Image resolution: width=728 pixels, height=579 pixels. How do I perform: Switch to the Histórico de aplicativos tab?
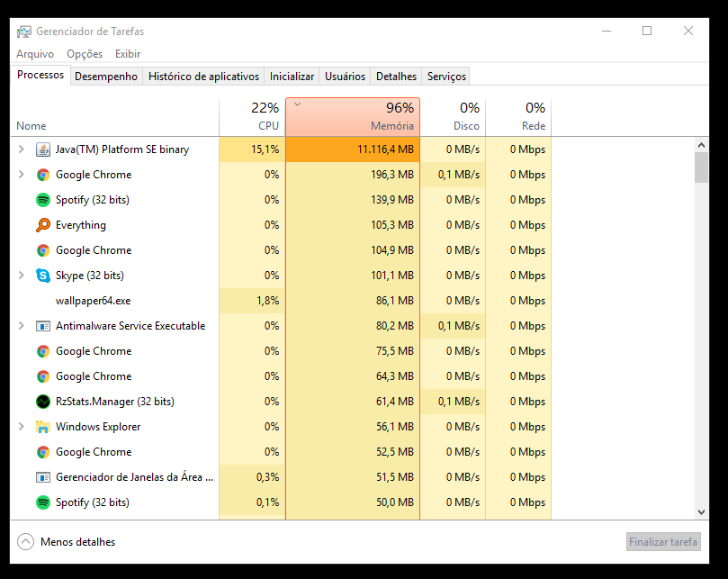click(203, 77)
